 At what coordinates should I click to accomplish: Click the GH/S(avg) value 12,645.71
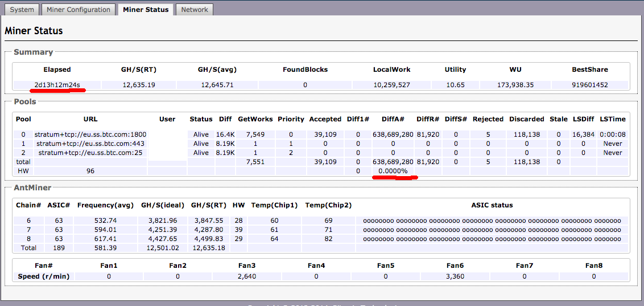[217, 85]
